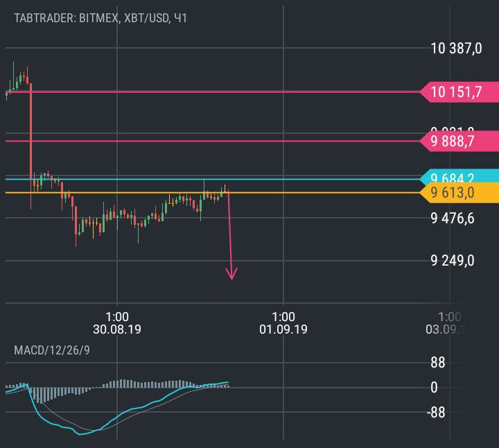Click the 9 476,6 price axis label
This screenshot has width=499, height=448.
point(452,218)
